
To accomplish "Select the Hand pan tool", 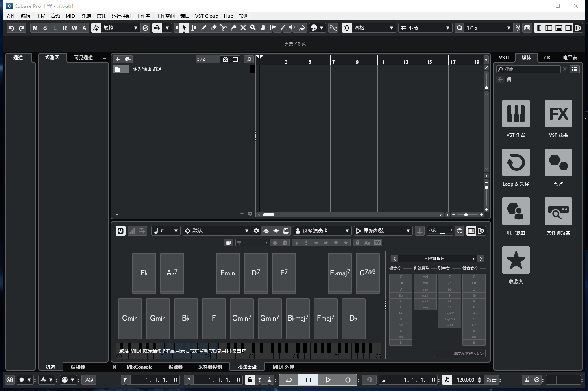I will click(263, 28).
